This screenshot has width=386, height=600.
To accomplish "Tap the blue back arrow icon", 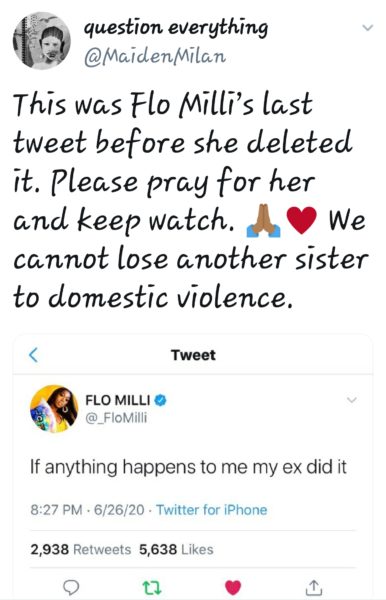I will click(x=34, y=355).
